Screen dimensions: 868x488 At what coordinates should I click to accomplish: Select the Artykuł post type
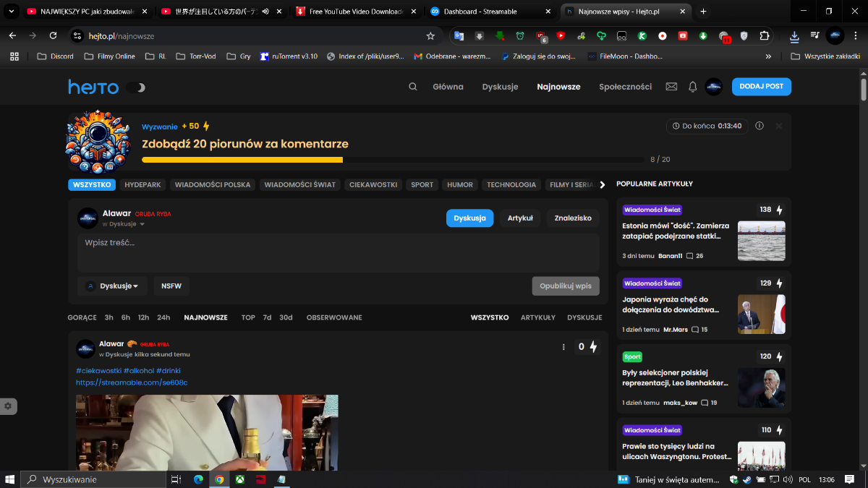tap(520, 218)
